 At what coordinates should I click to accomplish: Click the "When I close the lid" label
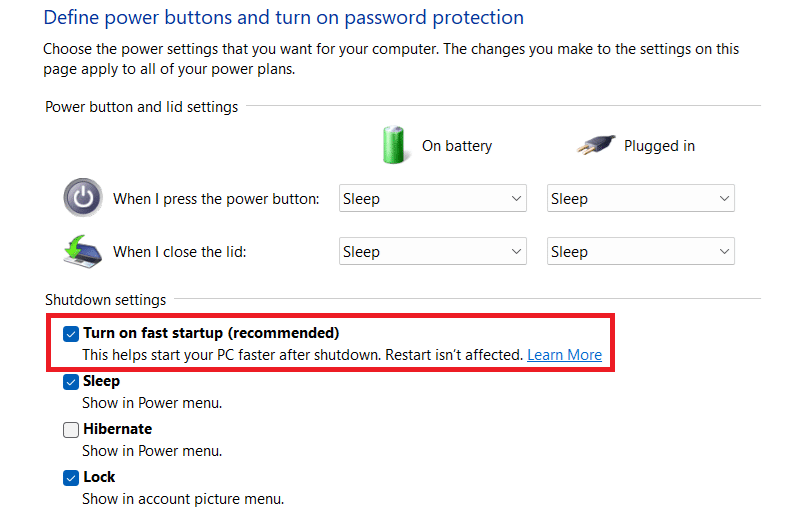tap(179, 252)
